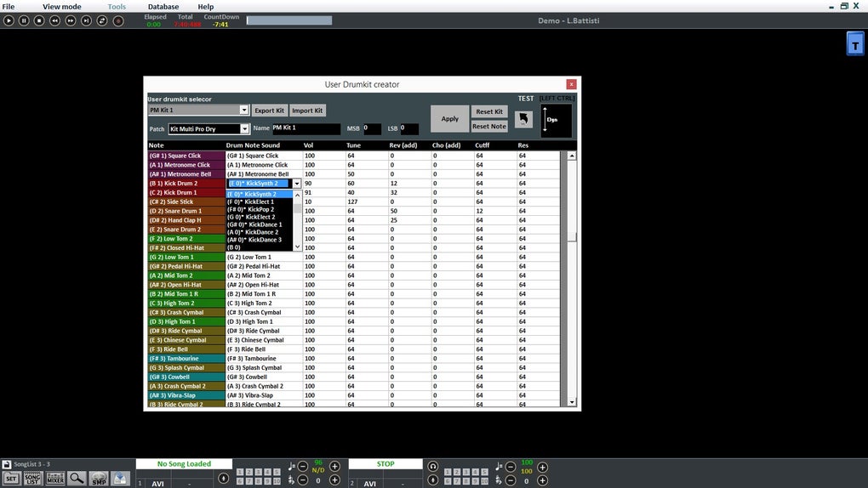Open the MIXER icon

(x=54, y=478)
